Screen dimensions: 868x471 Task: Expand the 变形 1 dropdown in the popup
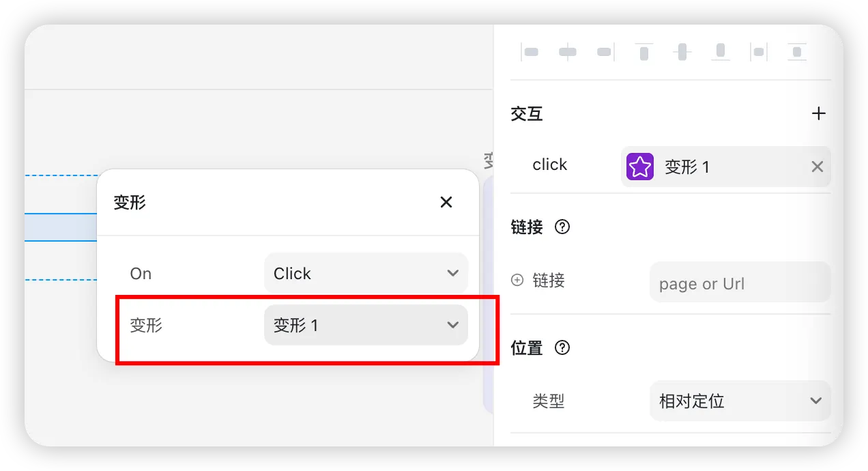point(366,325)
